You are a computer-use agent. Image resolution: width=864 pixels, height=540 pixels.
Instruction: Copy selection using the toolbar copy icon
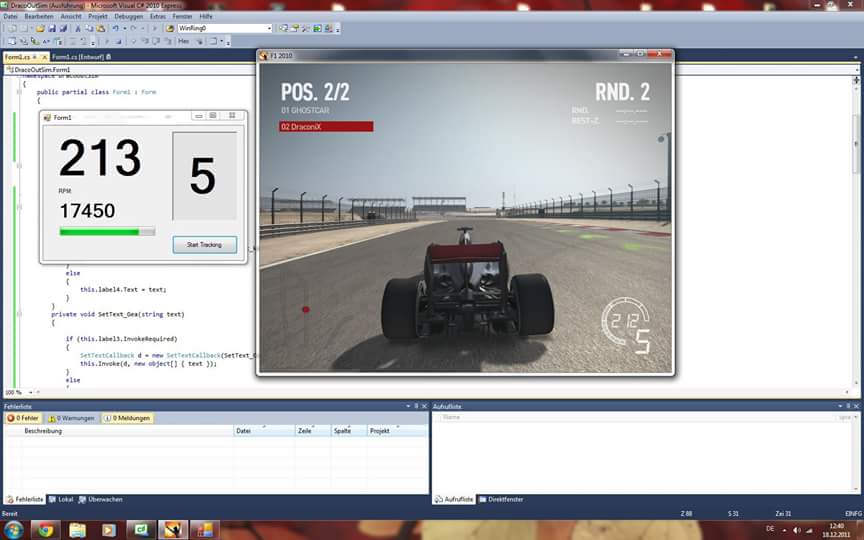click(x=89, y=28)
